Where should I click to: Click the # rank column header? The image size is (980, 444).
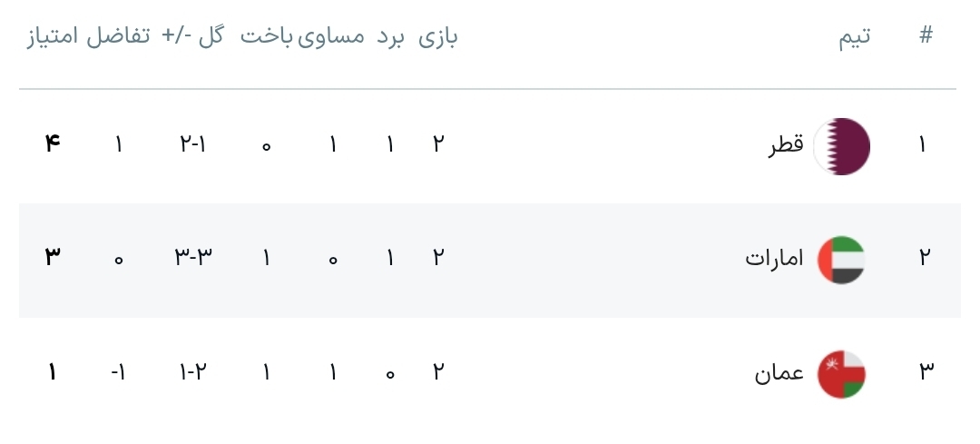coord(926,37)
